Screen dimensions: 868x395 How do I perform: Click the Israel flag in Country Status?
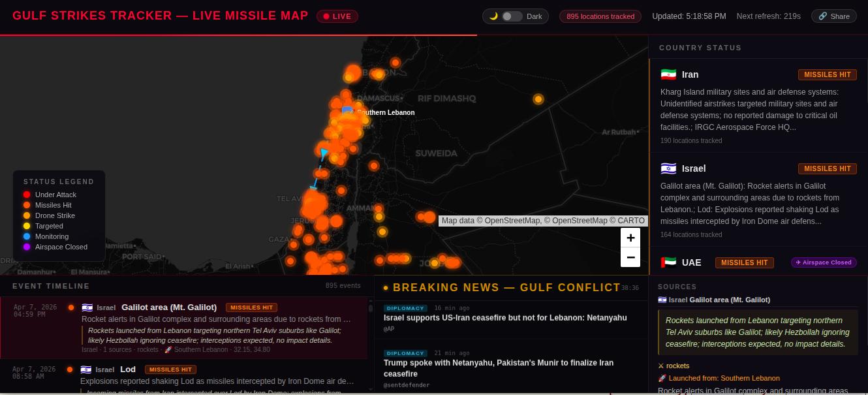coord(668,168)
